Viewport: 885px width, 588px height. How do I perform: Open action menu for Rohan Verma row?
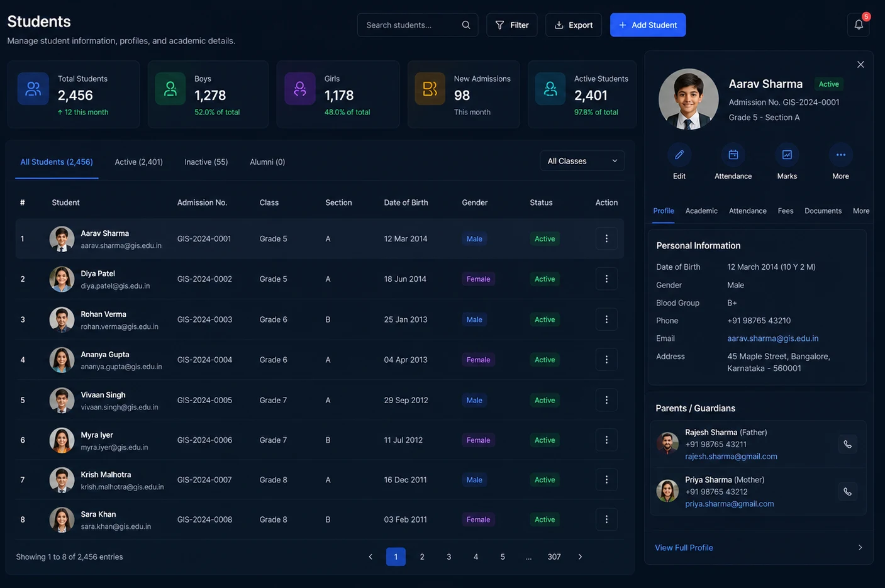606,319
